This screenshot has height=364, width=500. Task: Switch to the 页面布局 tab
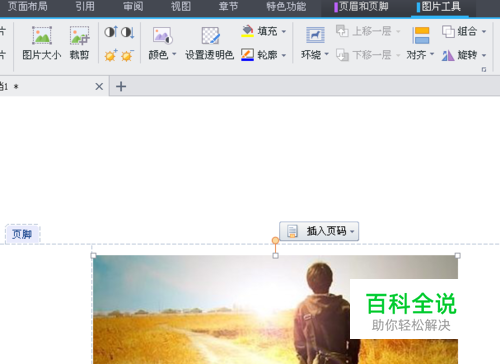click(x=28, y=6)
